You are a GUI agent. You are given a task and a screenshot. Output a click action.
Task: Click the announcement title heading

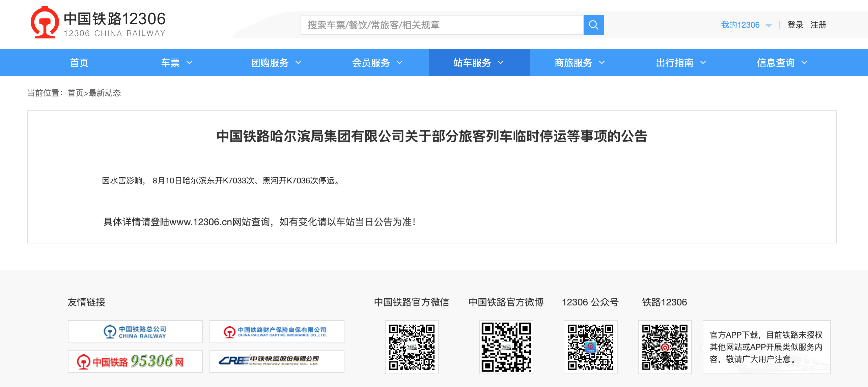(x=432, y=137)
